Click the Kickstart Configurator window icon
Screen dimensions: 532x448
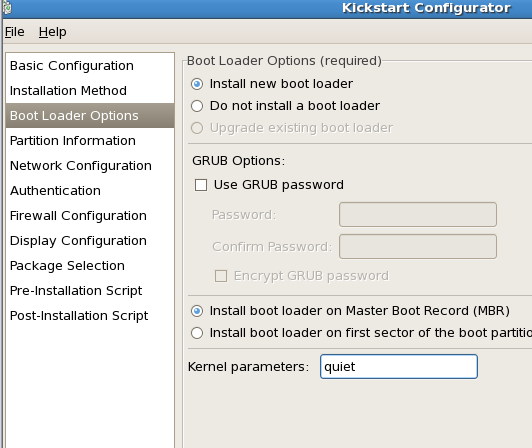pyautogui.click(x=7, y=8)
